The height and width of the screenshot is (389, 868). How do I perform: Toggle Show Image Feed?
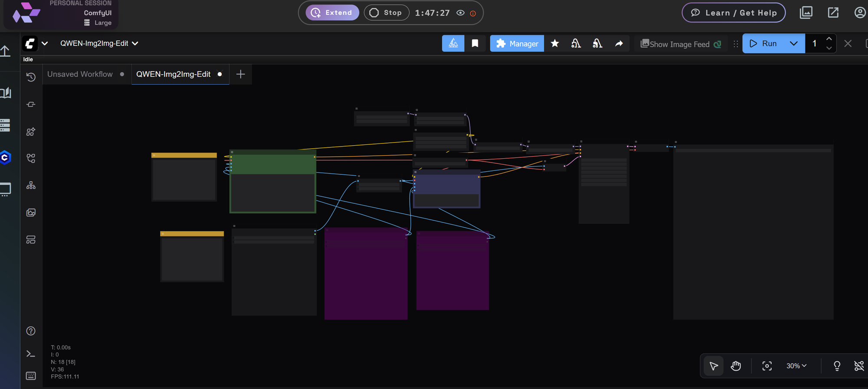[x=681, y=44]
